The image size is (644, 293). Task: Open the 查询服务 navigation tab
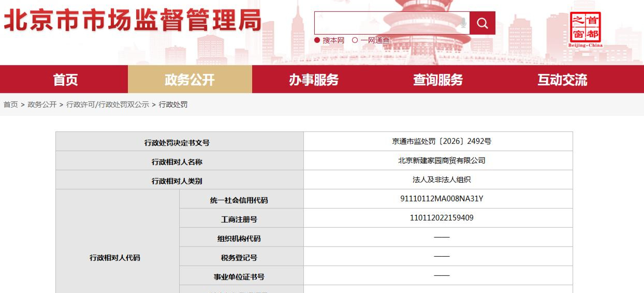click(x=438, y=80)
